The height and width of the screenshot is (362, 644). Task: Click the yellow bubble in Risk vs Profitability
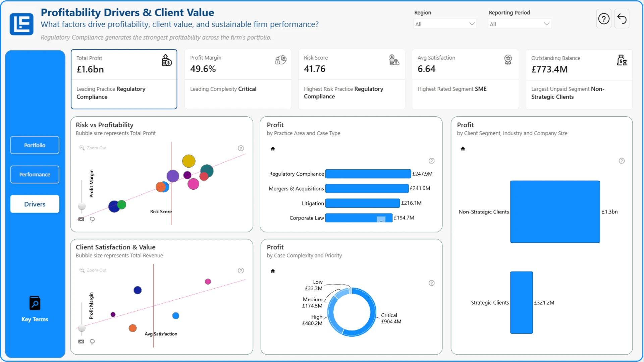[189, 161]
